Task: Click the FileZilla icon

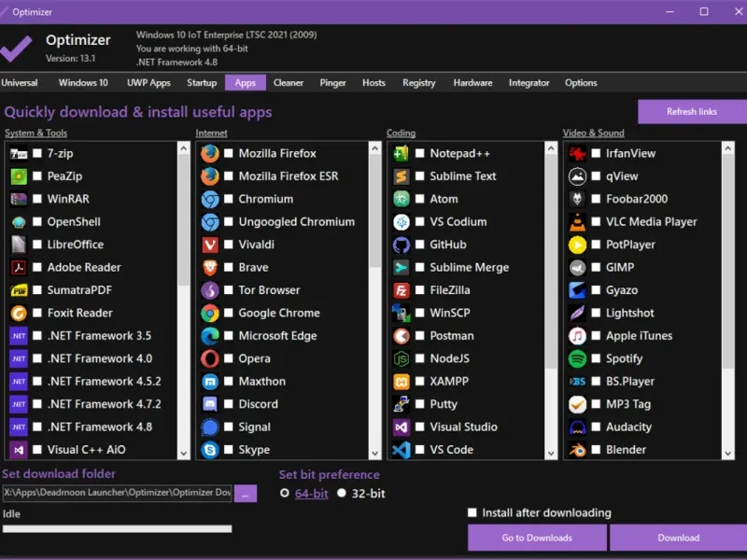Action: [x=402, y=290]
